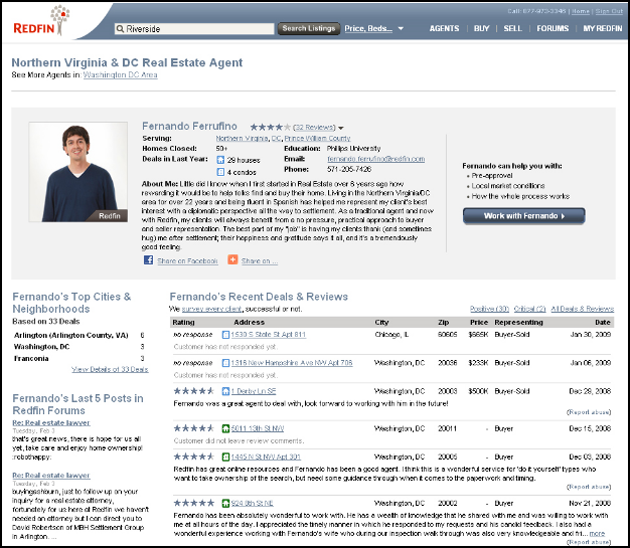Click the orange Share on icon
Image resolution: width=630 pixels, height=548 pixels.
pos(233,260)
